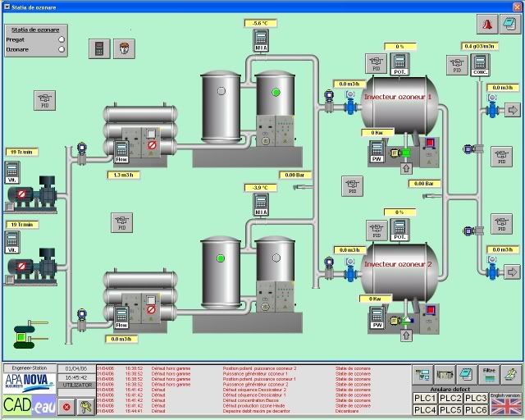This screenshot has width=525, height=420.
Task: Open the Flow meter next to 1.3 m3/h
Action: coord(121,153)
